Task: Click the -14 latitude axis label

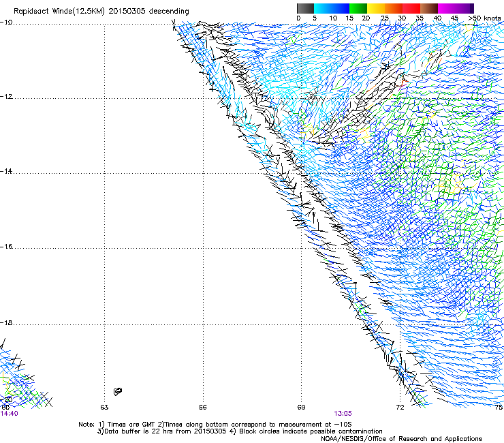Action: pyautogui.click(x=6, y=171)
